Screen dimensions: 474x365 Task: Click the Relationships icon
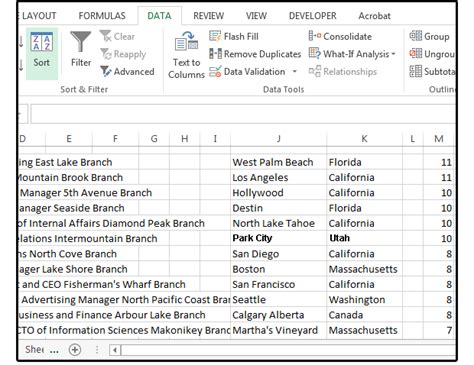314,71
